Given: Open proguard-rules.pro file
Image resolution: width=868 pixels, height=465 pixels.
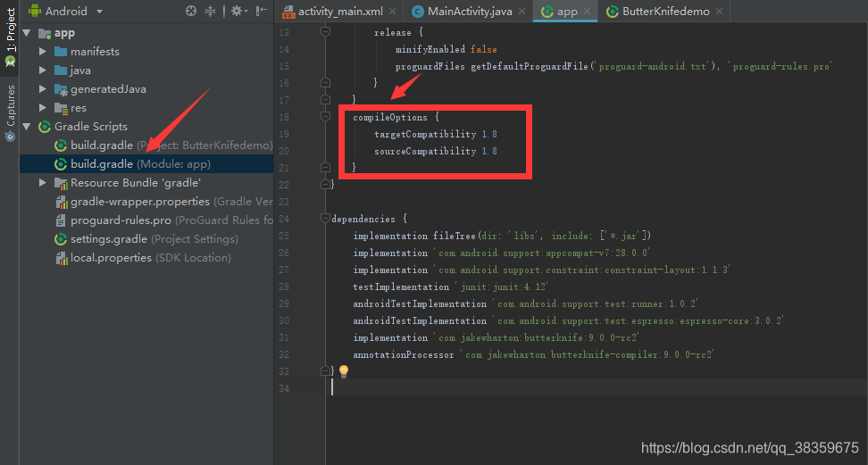Looking at the screenshot, I should pyautogui.click(x=146, y=220).
